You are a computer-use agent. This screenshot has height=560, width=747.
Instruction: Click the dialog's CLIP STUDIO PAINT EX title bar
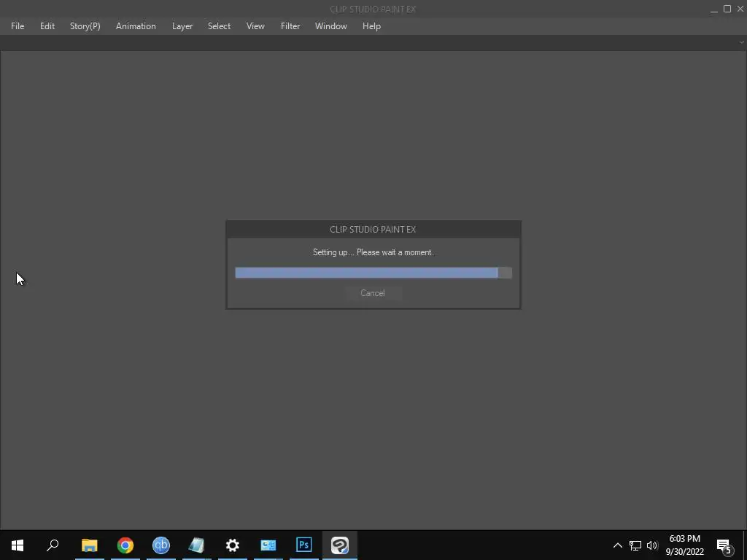point(373,230)
